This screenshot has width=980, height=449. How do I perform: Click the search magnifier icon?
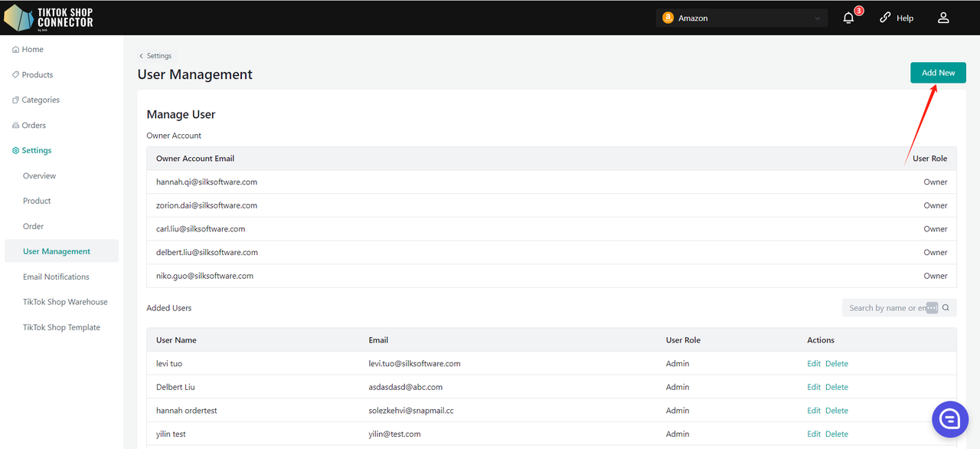click(x=946, y=308)
